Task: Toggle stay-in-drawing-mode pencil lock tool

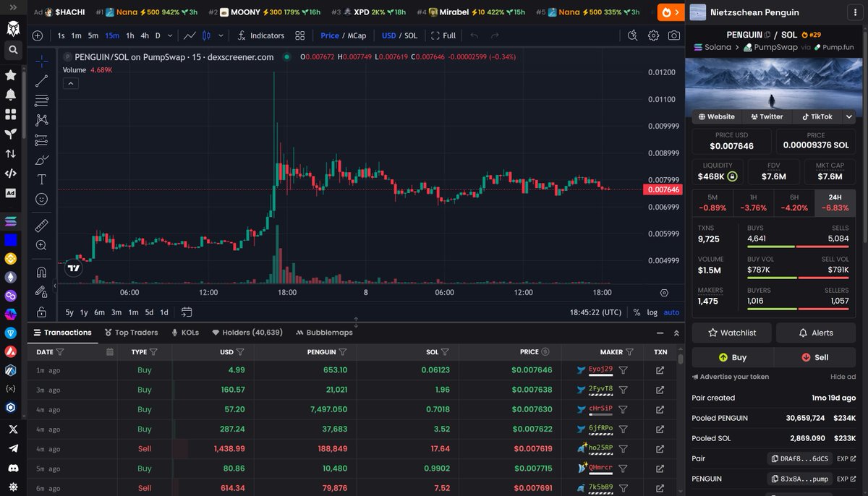Action: pos(42,292)
